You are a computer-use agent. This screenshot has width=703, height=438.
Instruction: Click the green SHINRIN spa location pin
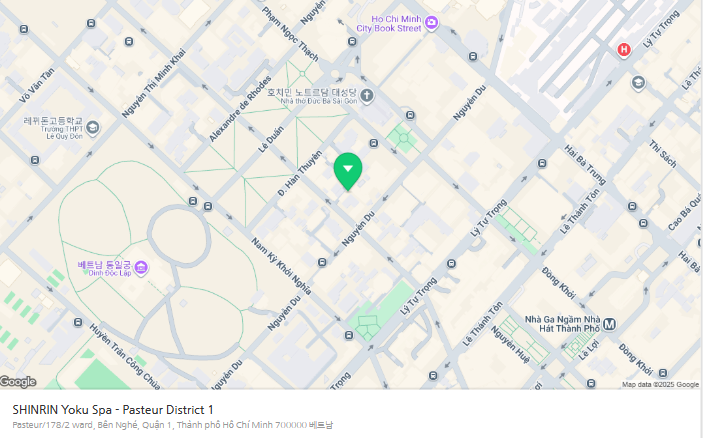(x=347, y=171)
